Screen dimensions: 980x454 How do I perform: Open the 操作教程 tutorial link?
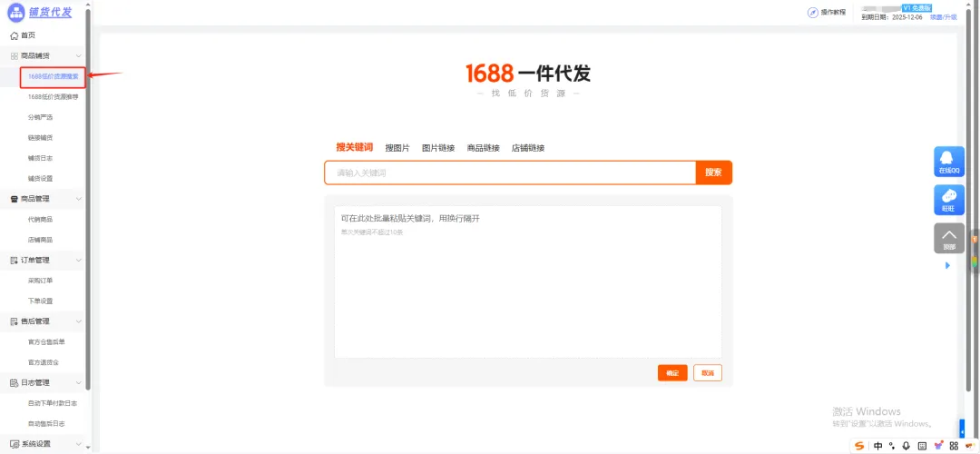[832, 13]
